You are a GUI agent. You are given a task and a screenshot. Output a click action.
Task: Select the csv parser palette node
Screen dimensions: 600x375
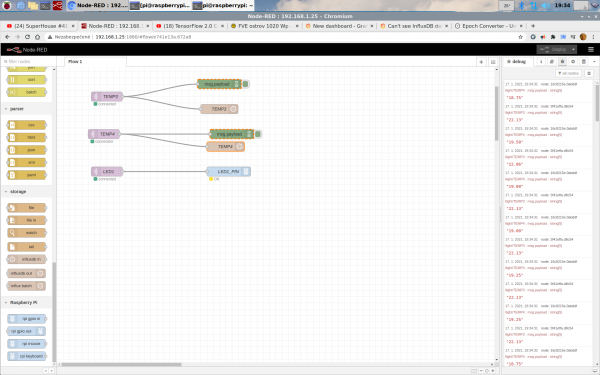(27, 125)
